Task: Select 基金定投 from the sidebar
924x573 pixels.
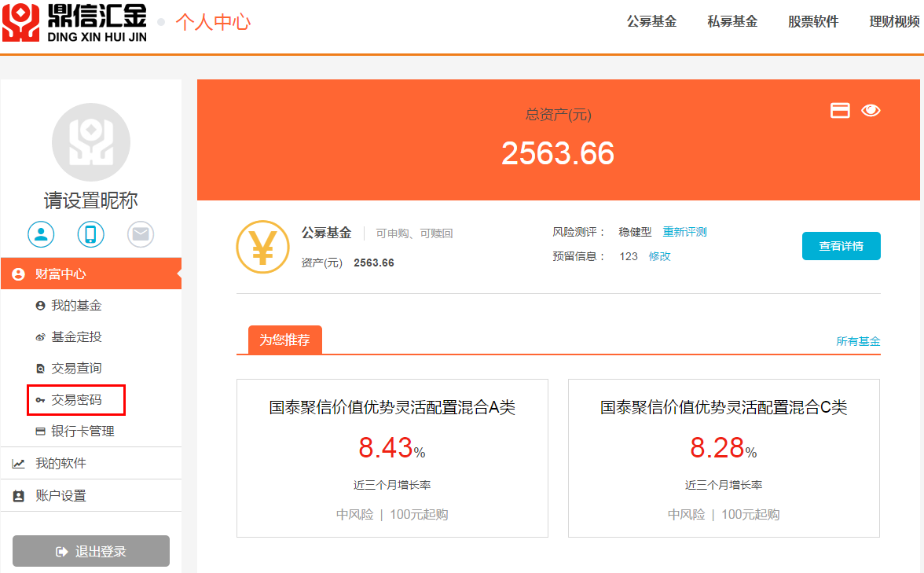Action: pos(76,337)
